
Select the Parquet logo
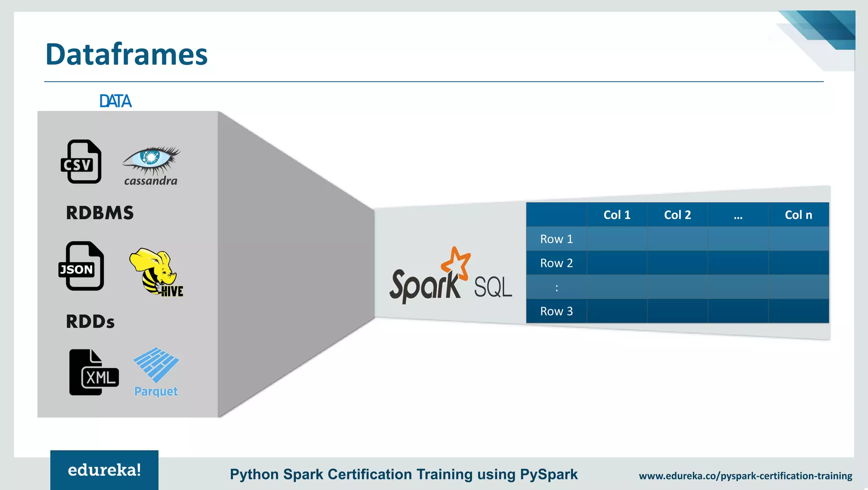click(156, 372)
